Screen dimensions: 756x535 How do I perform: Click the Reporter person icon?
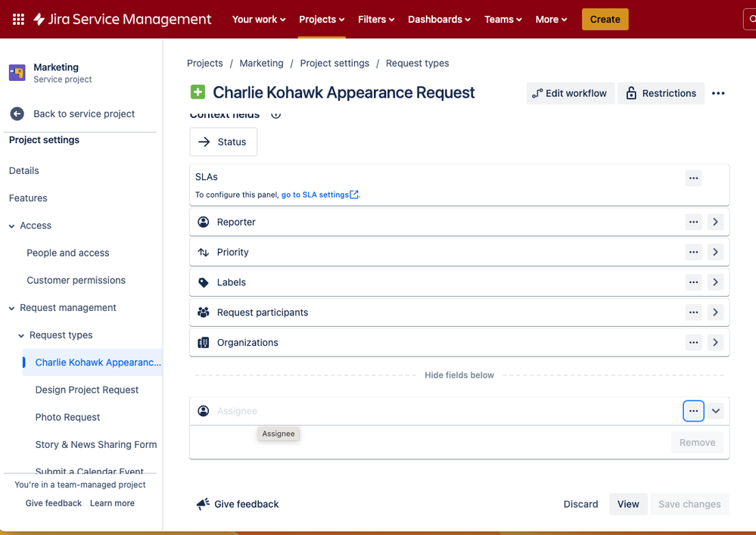click(x=204, y=222)
